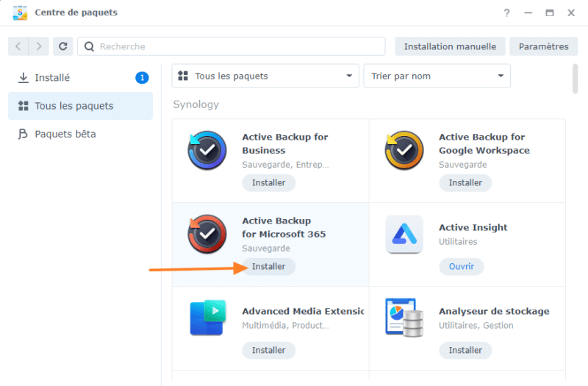The image size is (588, 386).
Task: Click the grid icon in Tous les paquets dropdown
Action: point(183,76)
